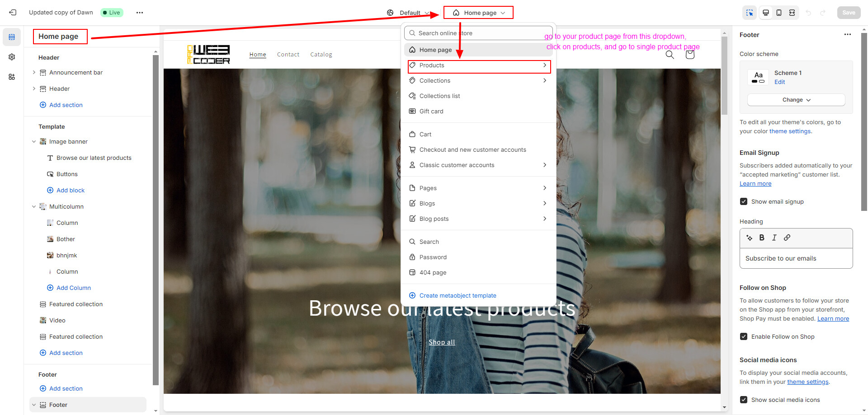Open Catalog link in store navigation
Screen dimensions: 868x415
[321, 55]
